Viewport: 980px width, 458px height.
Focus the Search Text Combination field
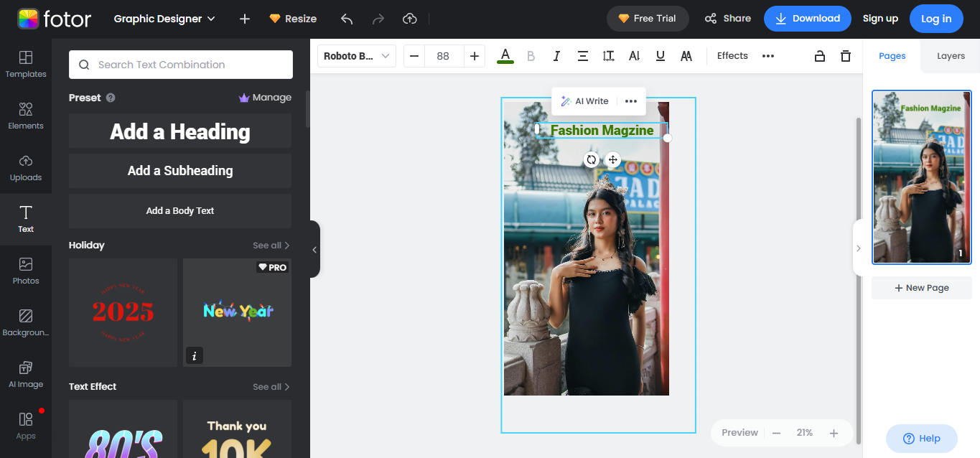coord(181,65)
